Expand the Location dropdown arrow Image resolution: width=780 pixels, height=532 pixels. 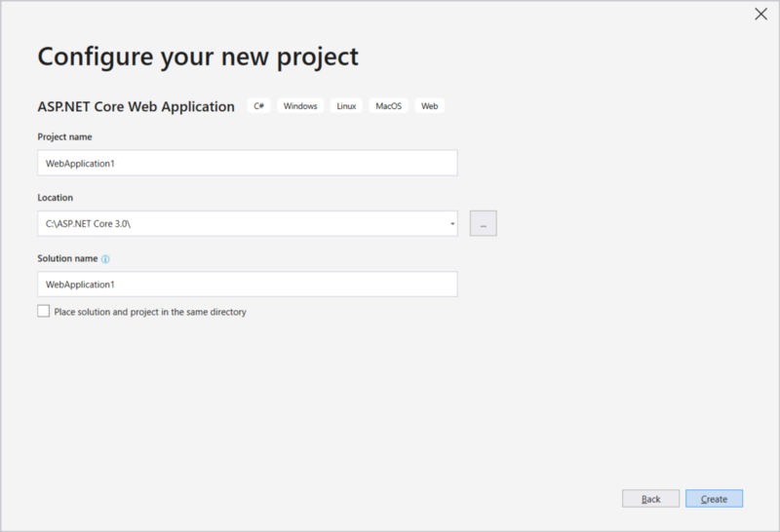pos(452,224)
